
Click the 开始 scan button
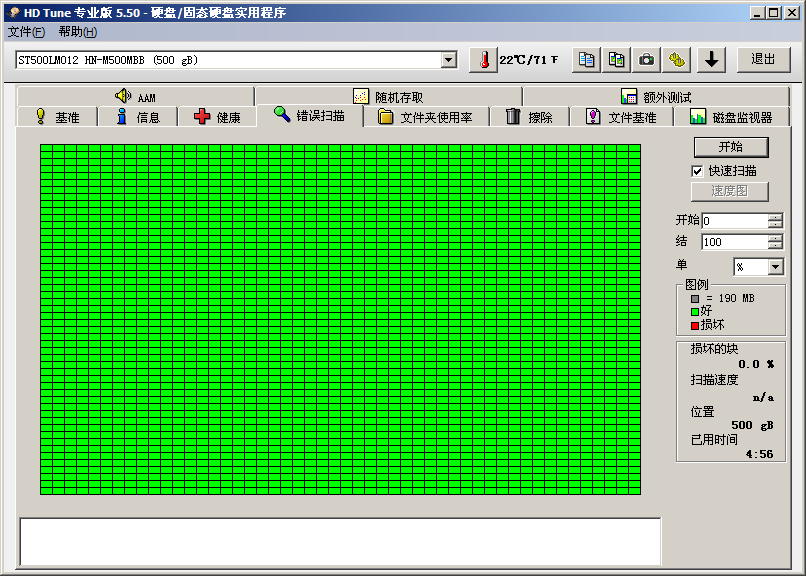731,147
